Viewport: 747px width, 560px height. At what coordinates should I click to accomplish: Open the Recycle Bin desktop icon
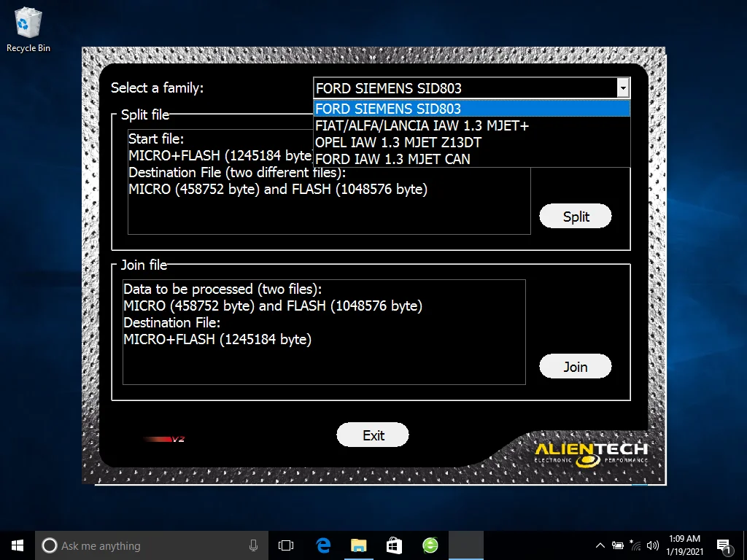click(x=28, y=29)
